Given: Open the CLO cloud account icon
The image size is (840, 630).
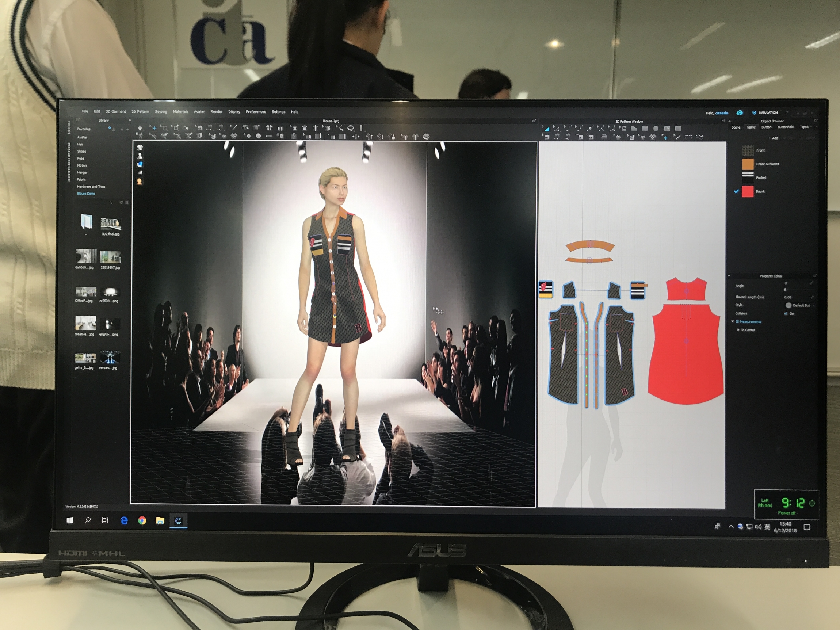Looking at the screenshot, I should tap(739, 113).
